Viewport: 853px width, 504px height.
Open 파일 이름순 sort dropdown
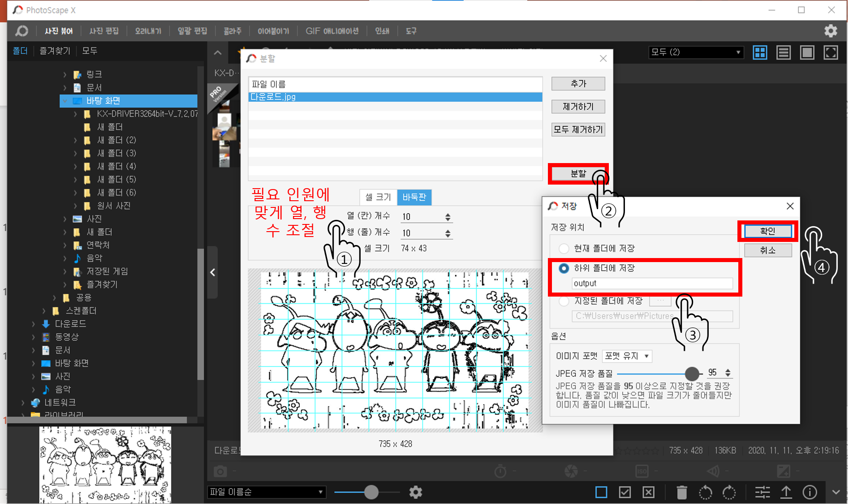tap(267, 492)
